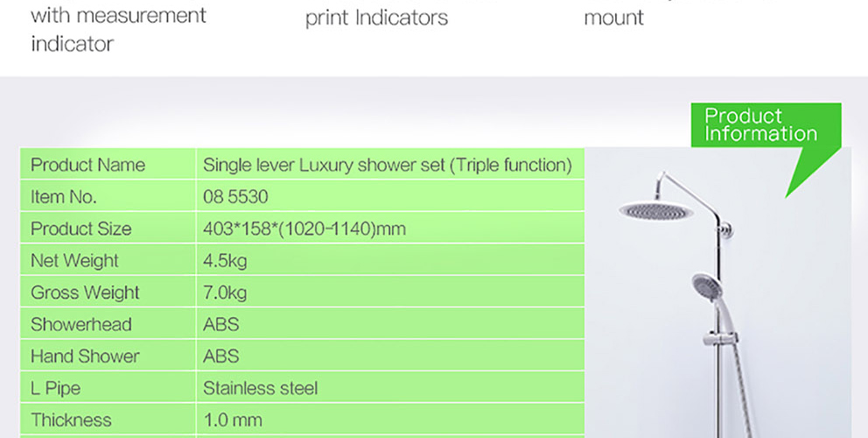This screenshot has width=868, height=438.
Task: Click the hand shower head in photo
Action: tap(705, 285)
